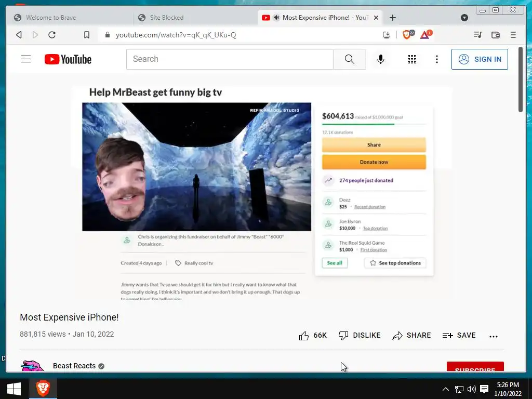The width and height of the screenshot is (532, 399).
Task: Open network status tray icon
Action: click(459, 389)
